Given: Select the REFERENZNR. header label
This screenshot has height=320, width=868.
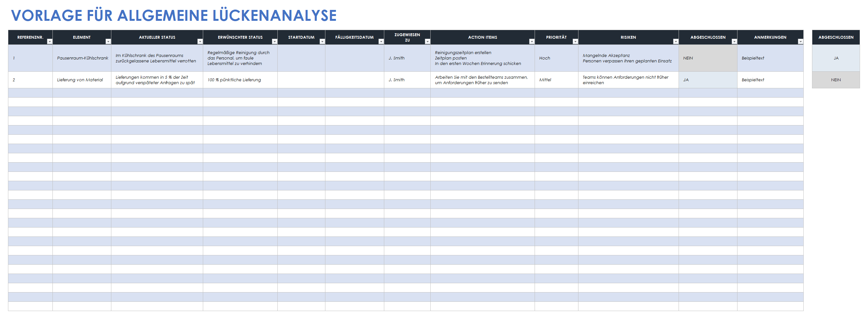Looking at the screenshot, I should pyautogui.click(x=30, y=37).
